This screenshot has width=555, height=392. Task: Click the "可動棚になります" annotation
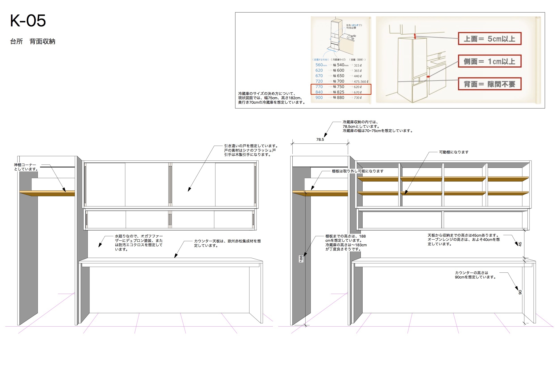(454, 152)
